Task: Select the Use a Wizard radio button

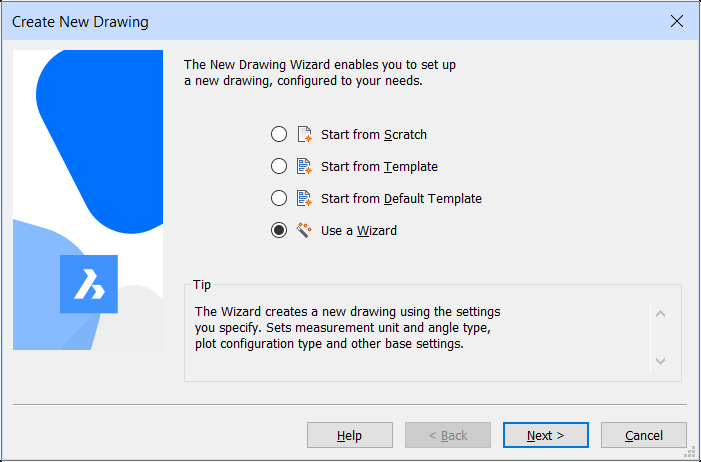Action: coord(279,230)
